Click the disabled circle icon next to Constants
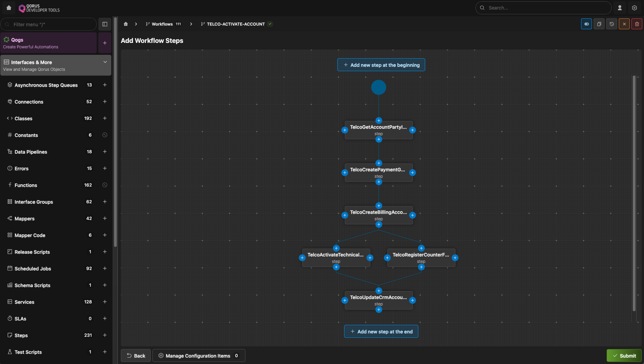Screen dimensions: 644x364 (104, 135)
